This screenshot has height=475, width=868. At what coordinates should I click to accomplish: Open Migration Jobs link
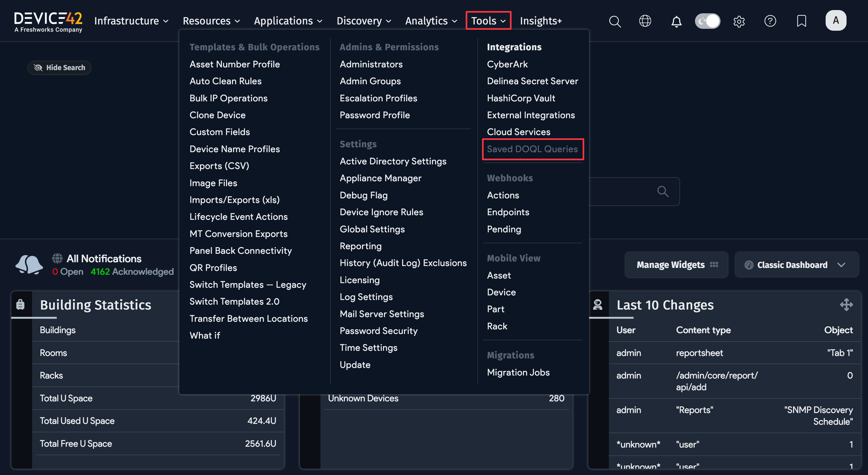pyautogui.click(x=518, y=372)
